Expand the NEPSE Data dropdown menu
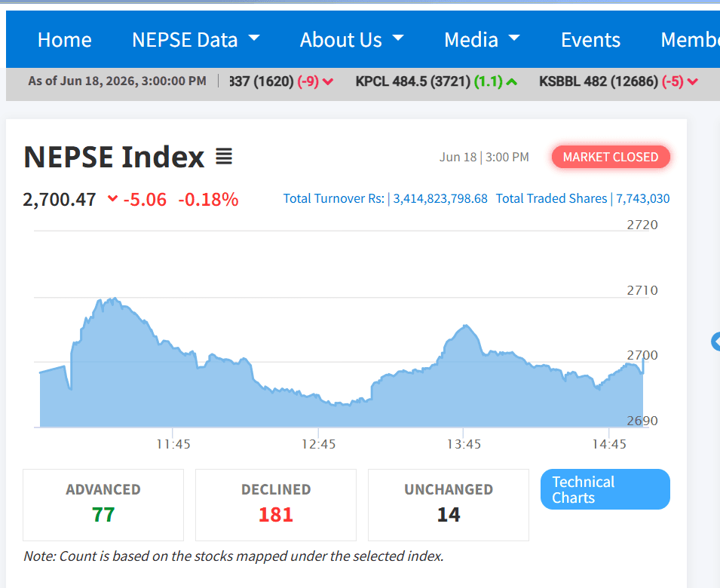This screenshot has width=720, height=588. pos(195,40)
